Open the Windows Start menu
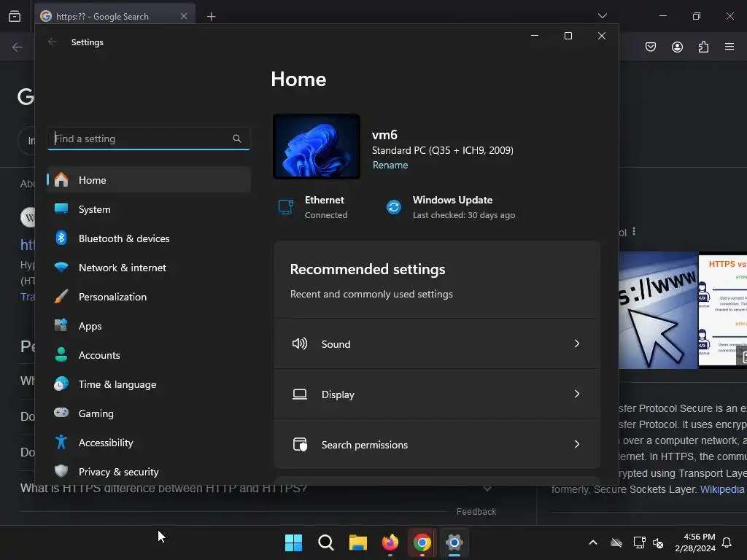747x560 pixels. [x=293, y=542]
